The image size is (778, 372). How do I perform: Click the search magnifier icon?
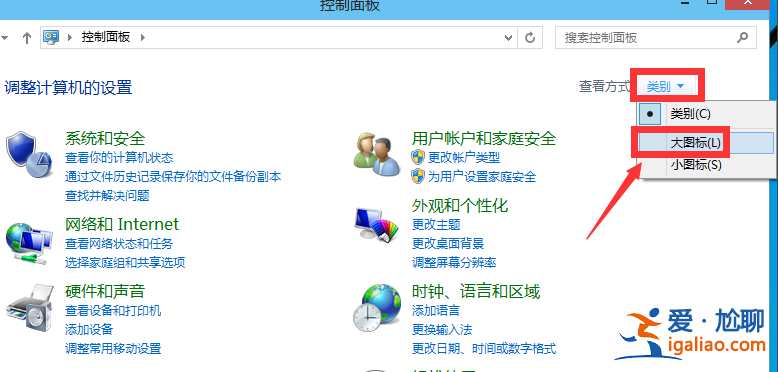742,37
